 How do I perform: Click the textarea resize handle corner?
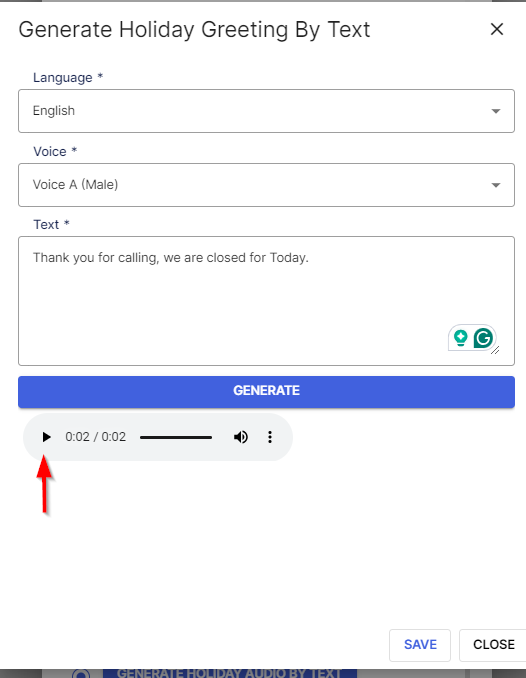(x=496, y=351)
